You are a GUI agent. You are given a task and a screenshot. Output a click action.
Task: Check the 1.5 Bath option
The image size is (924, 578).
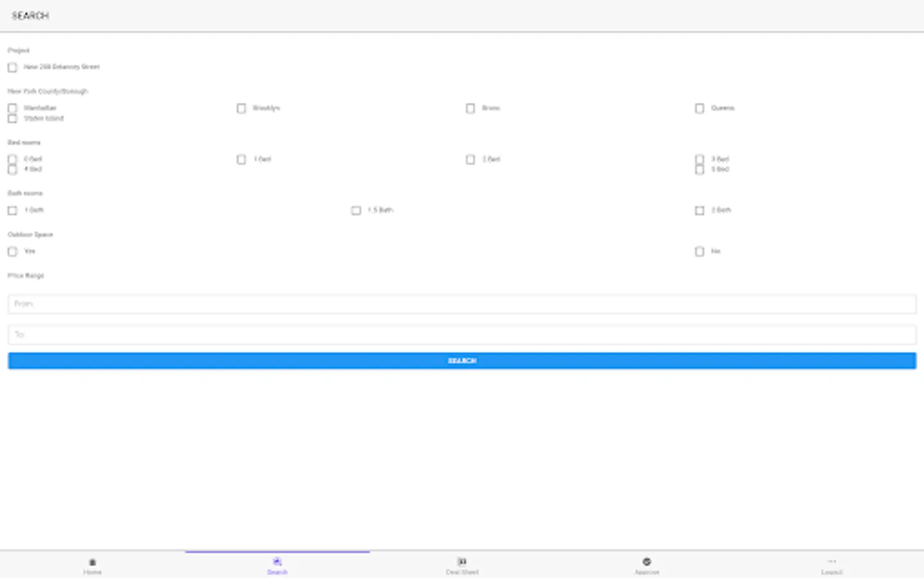356,210
